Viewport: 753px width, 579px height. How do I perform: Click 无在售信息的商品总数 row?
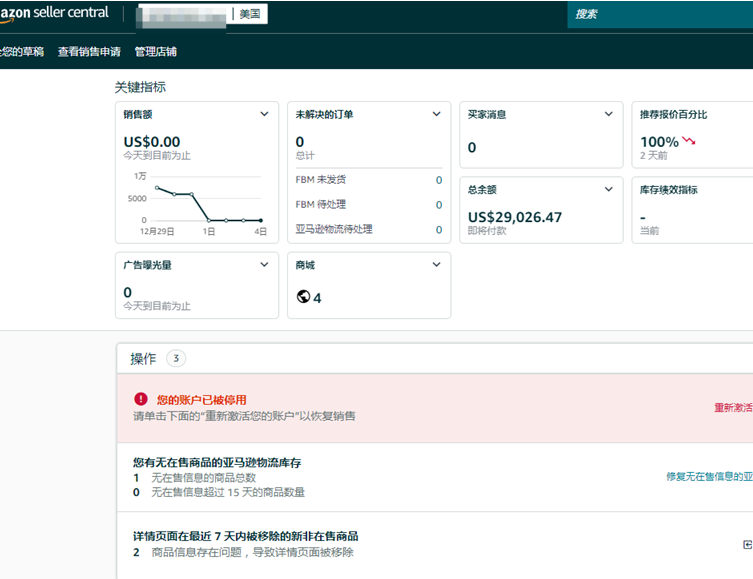pos(194,478)
